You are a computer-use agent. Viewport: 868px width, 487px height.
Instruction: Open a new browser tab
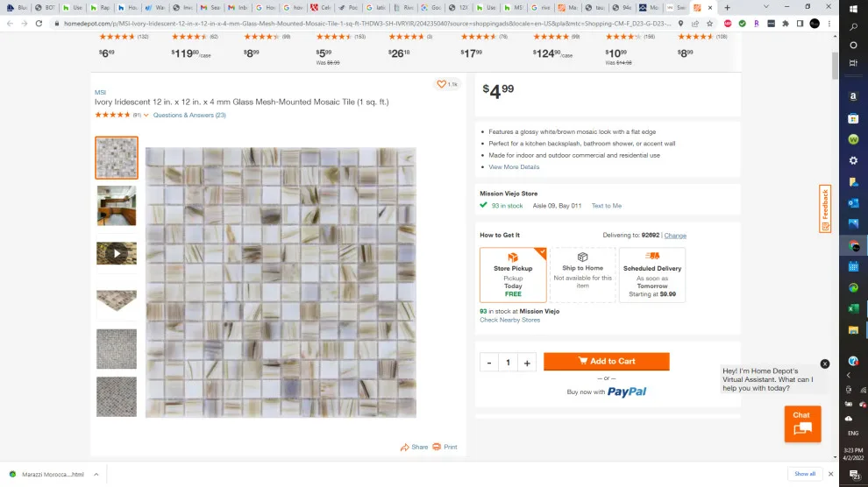pos(728,8)
